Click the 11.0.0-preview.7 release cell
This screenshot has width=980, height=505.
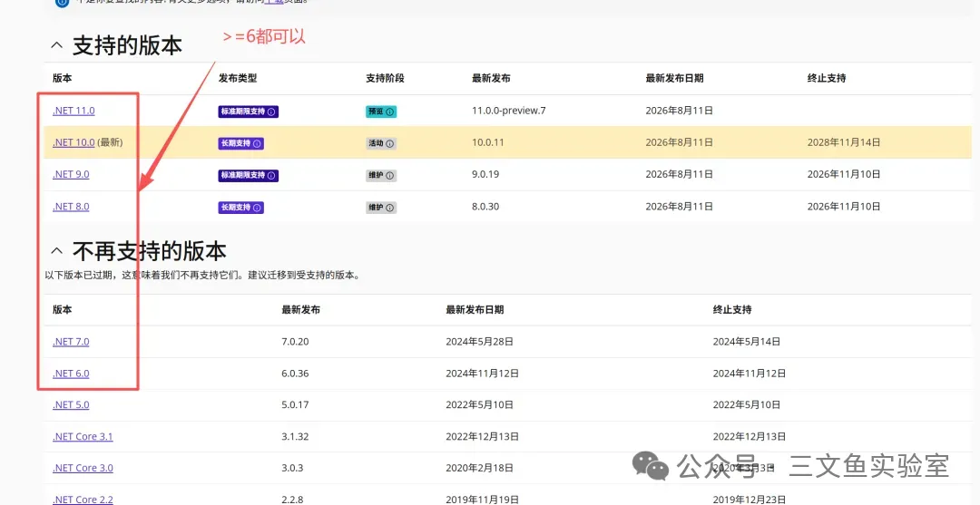click(x=509, y=111)
